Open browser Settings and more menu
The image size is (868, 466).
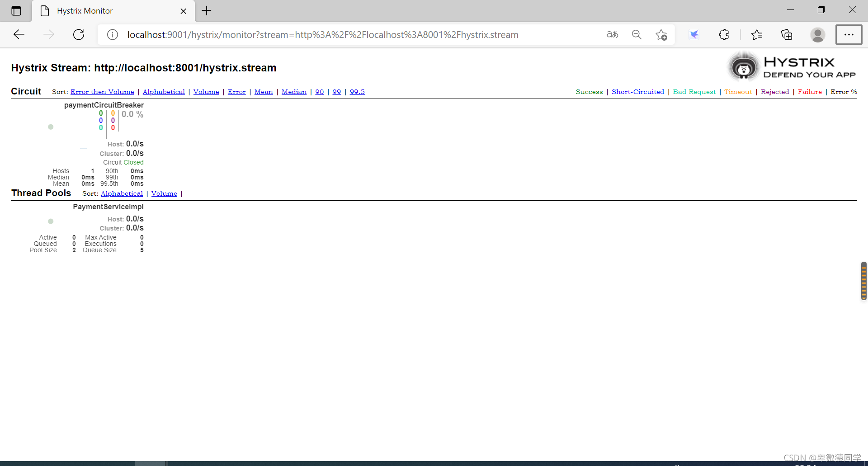click(849, 34)
